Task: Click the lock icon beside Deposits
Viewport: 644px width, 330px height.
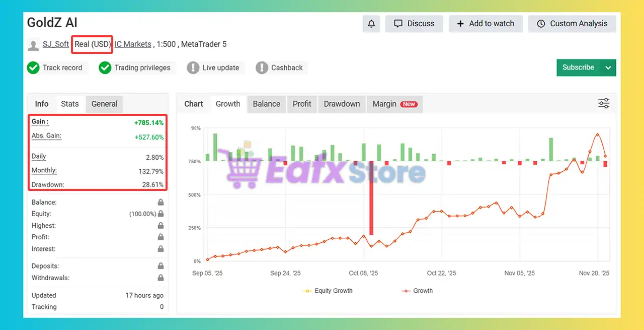Action: pos(160,266)
